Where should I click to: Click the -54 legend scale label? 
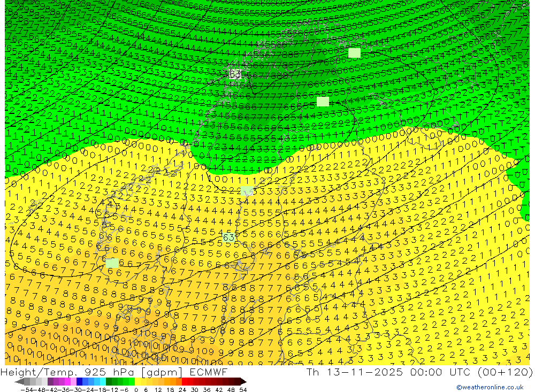coord(26,389)
